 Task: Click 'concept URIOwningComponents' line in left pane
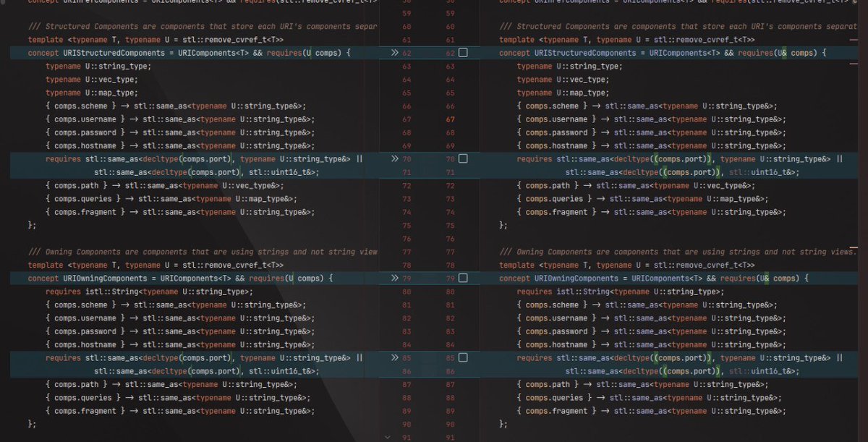(180, 279)
